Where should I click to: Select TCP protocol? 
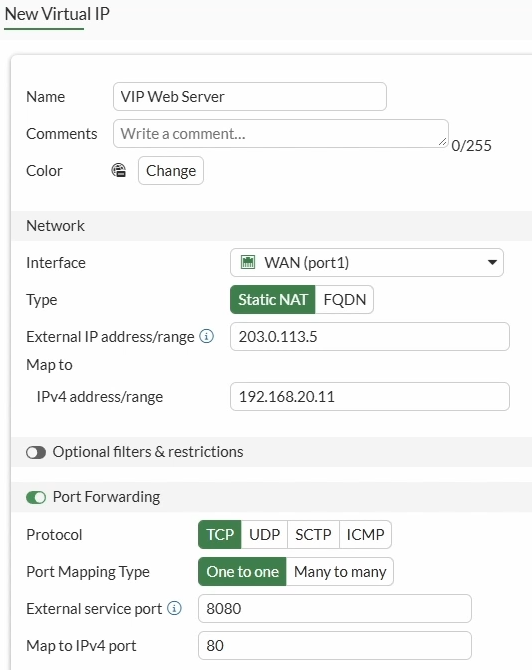click(x=220, y=535)
